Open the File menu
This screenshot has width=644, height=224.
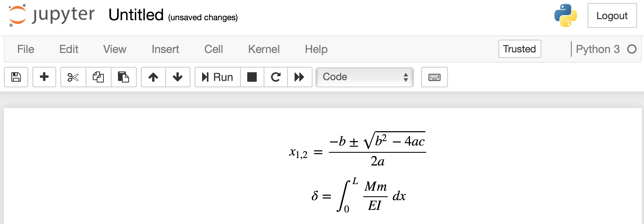tap(26, 49)
